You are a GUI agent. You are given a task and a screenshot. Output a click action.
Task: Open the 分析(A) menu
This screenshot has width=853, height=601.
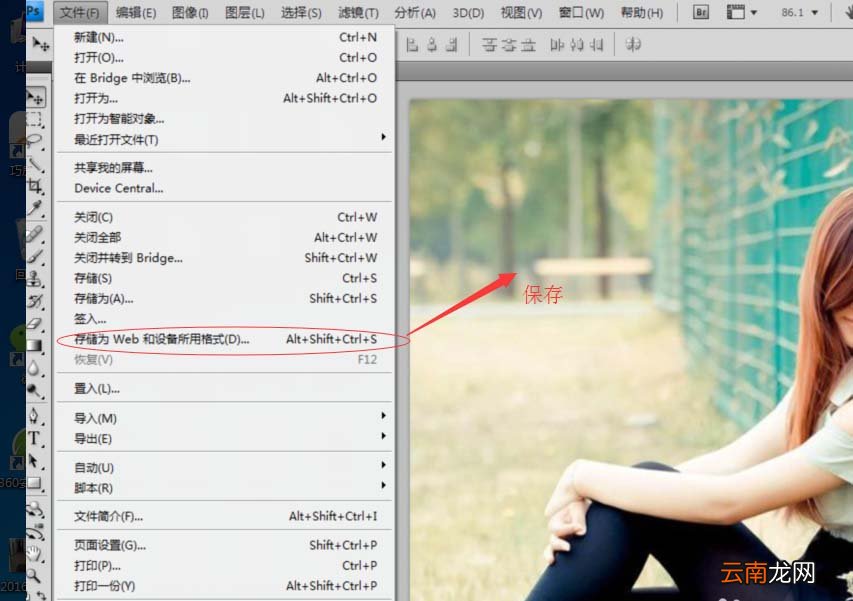415,13
